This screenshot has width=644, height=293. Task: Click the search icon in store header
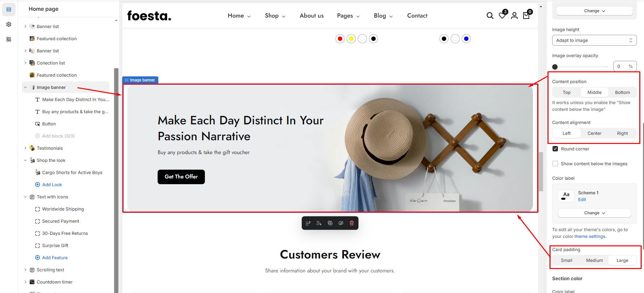click(x=490, y=16)
